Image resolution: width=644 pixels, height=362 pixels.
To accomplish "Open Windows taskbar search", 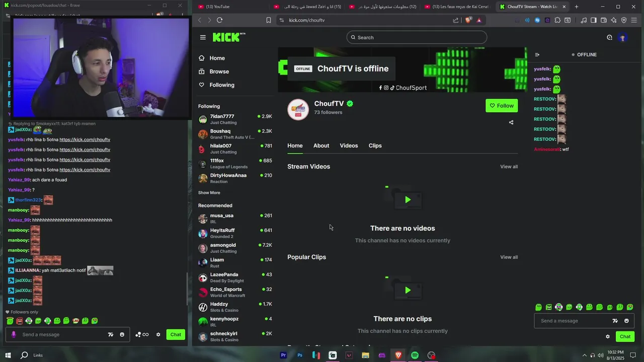I will (x=24, y=355).
